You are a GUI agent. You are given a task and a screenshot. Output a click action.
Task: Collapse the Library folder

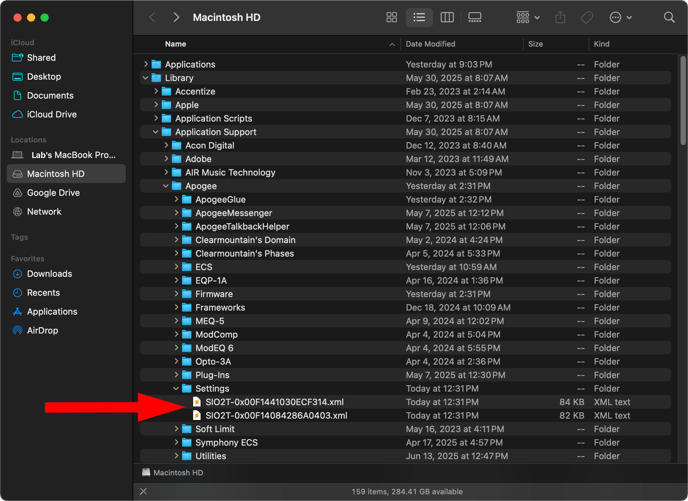coord(146,78)
